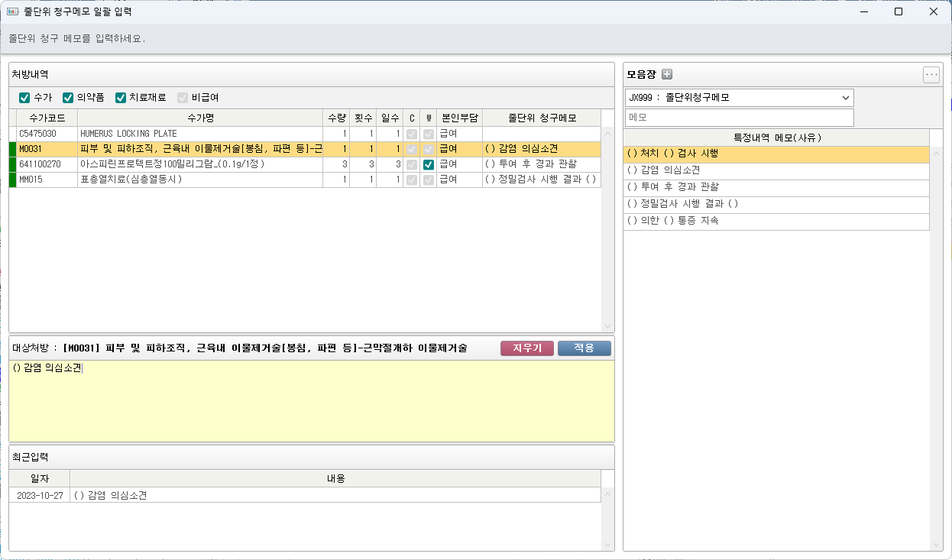Choose memo '( ) 처치 ( ) 검사 시행'
The width and height of the screenshot is (952, 560).
click(x=776, y=154)
